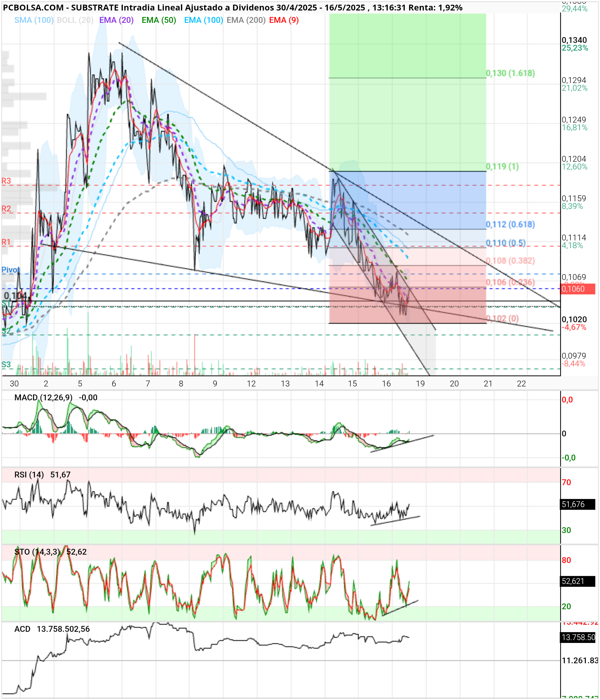Click the stochastic 80 level label
This screenshot has height=700, width=600.
click(566, 560)
